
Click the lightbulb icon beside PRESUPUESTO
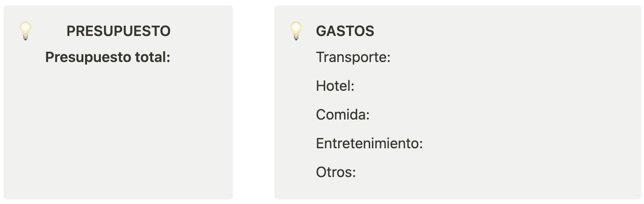(26, 31)
